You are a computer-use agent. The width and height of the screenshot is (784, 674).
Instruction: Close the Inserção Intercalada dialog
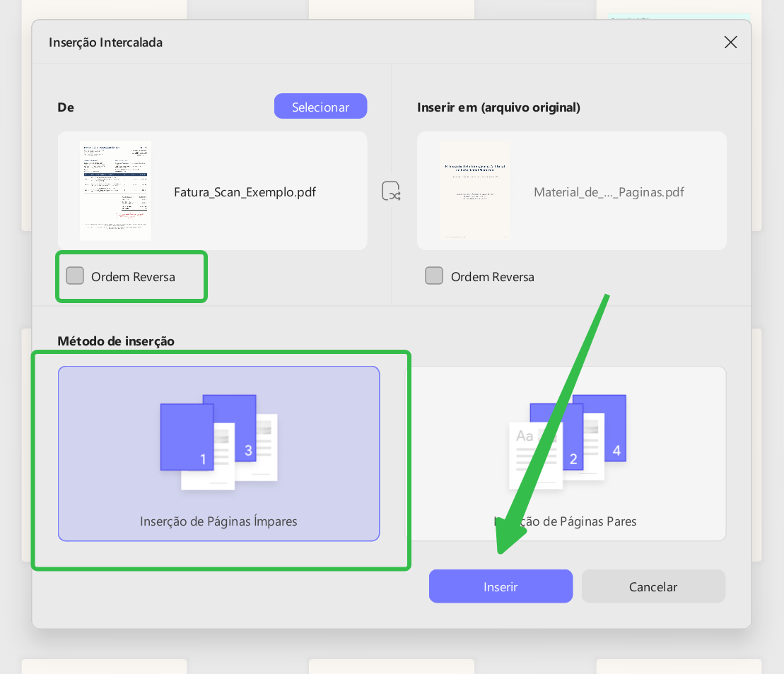pyautogui.click(x=730, y=42)
